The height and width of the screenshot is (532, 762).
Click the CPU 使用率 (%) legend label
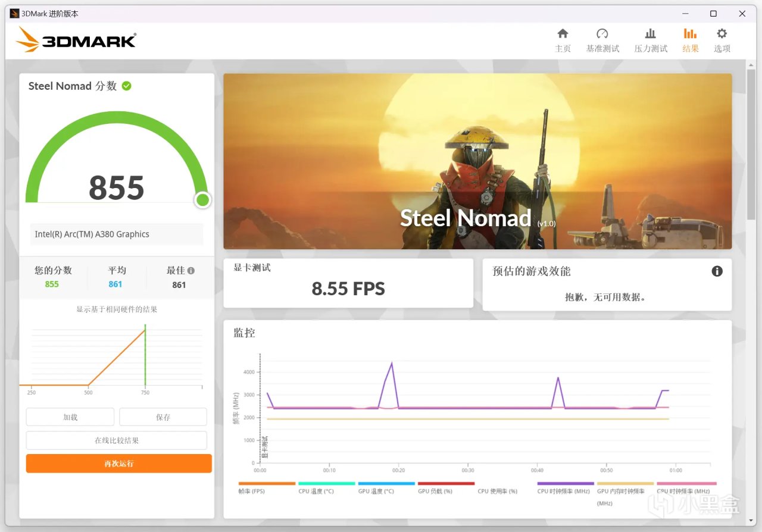[x=498, y=492]
